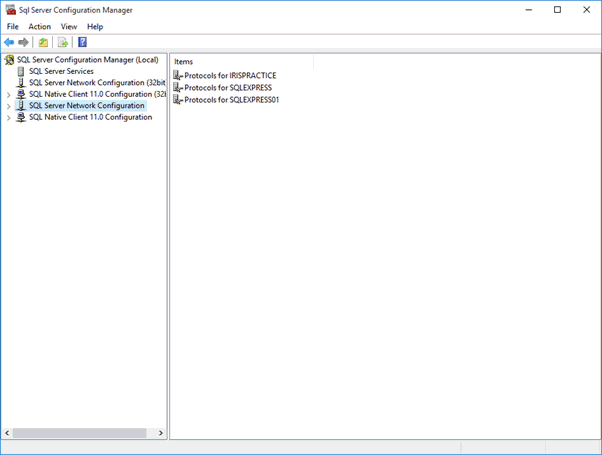Select the SQL Server Configuration Manager (Local) label
602x455 pixels.
pyautogui.click(x=88, y=60)
